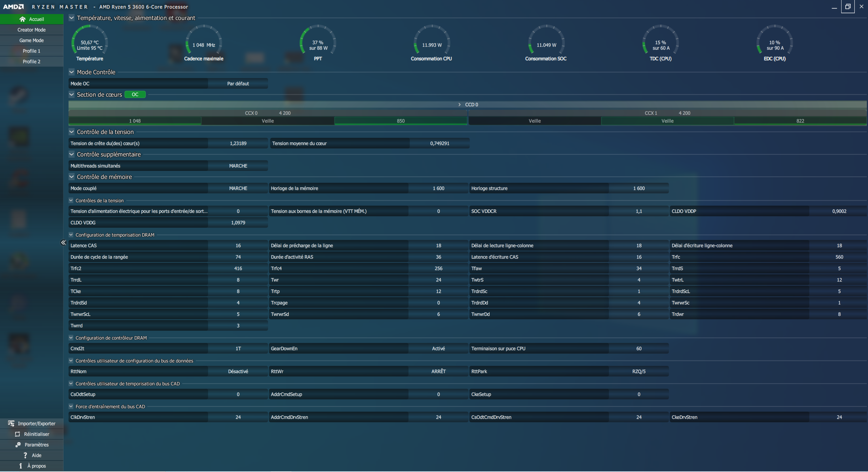Toggle the green OC badge in Section de cœurs
Viewport: 868px width, 472px height.
pos(135,95)
